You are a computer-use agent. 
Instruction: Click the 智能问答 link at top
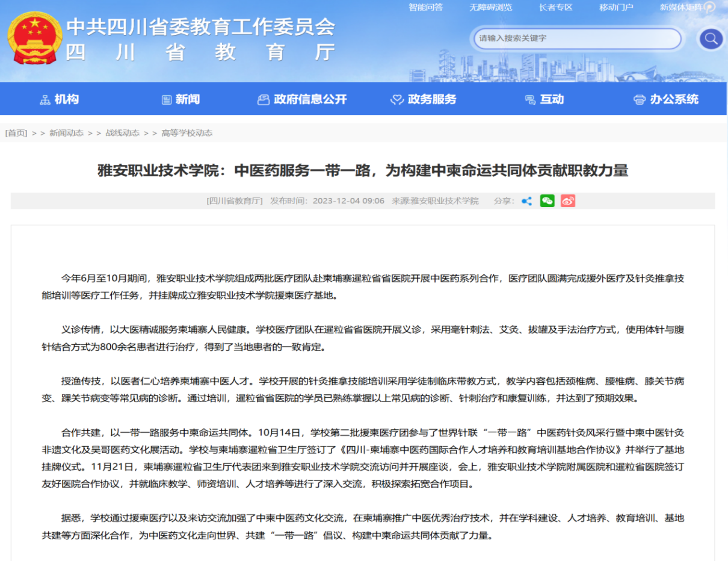pos(425,7)
